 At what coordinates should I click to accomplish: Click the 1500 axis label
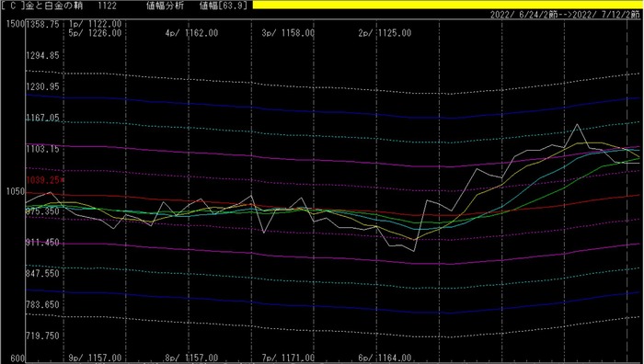[x=16, y=24]
